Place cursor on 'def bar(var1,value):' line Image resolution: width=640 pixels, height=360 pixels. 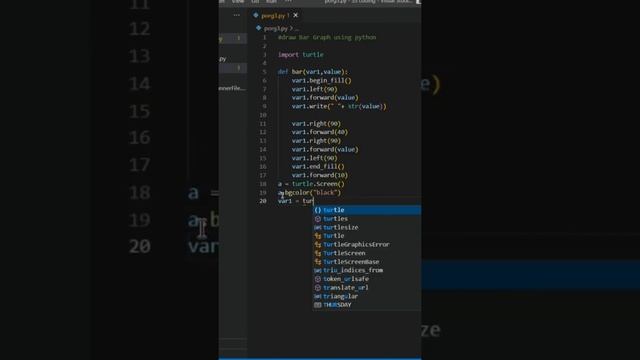click(x=313, y=72)
